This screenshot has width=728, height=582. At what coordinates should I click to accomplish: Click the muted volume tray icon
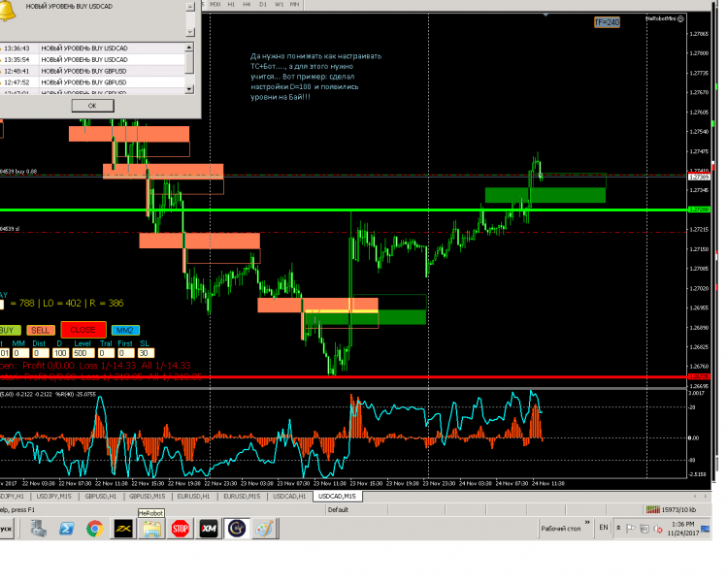(658, 528)
